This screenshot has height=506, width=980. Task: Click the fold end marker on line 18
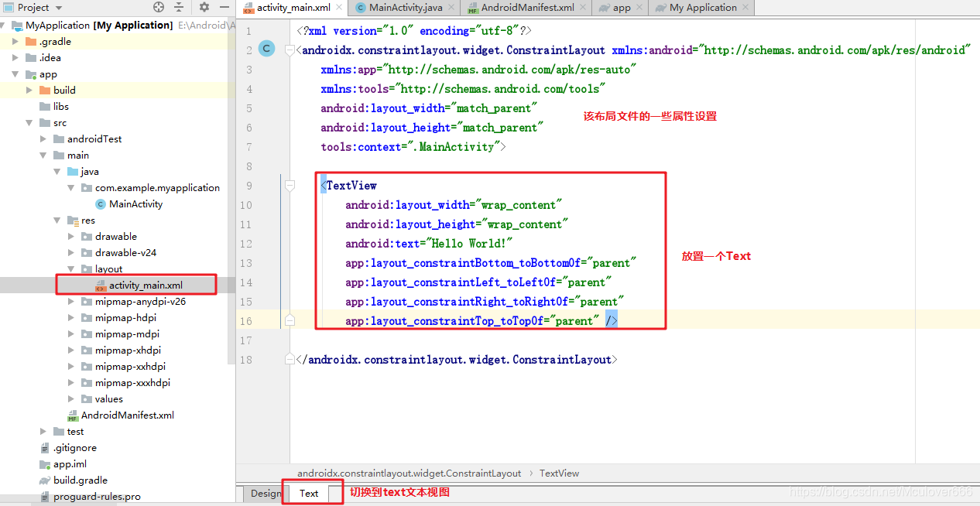290,360
